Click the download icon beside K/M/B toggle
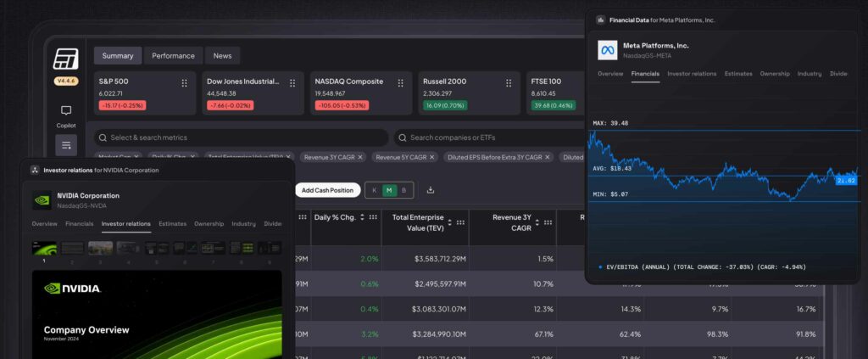Screen dimensions: 868x359 (x=431, y=190)
